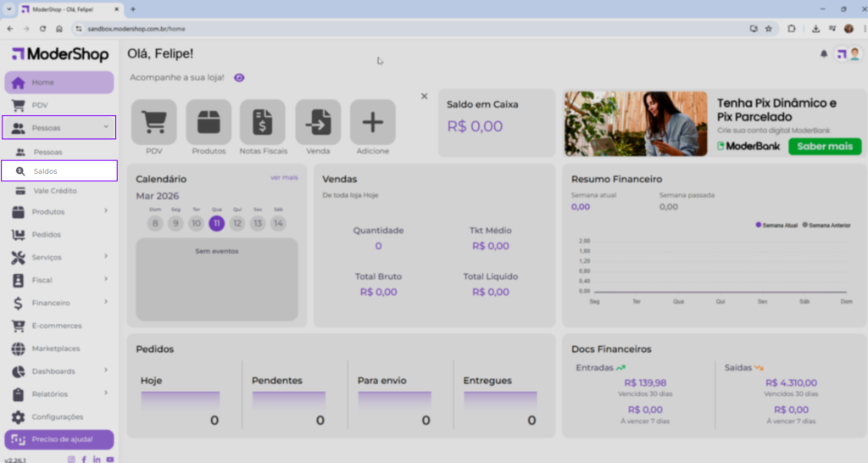Image resolution: width=868 pixels, height=463 pixels.
Task: Click the Adicione plus icon
Action: tap(373, 122)
